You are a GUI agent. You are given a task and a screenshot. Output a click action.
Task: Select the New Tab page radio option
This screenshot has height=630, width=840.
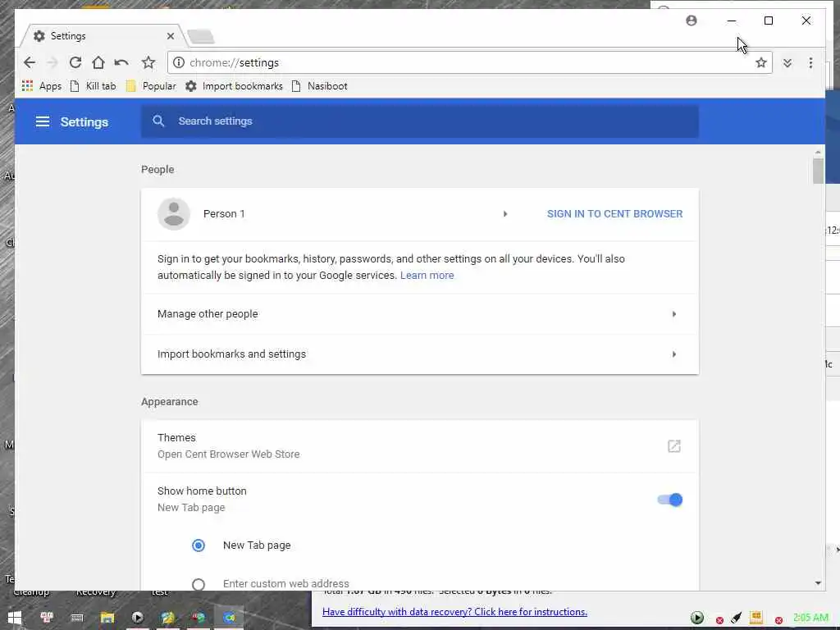[199, 546]
